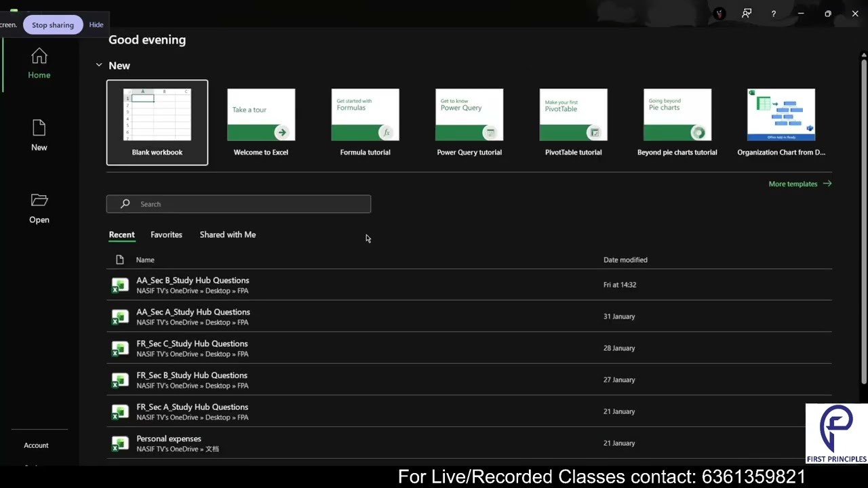
Task: Go to Home in the sidebar
Action: click(39, 64)
